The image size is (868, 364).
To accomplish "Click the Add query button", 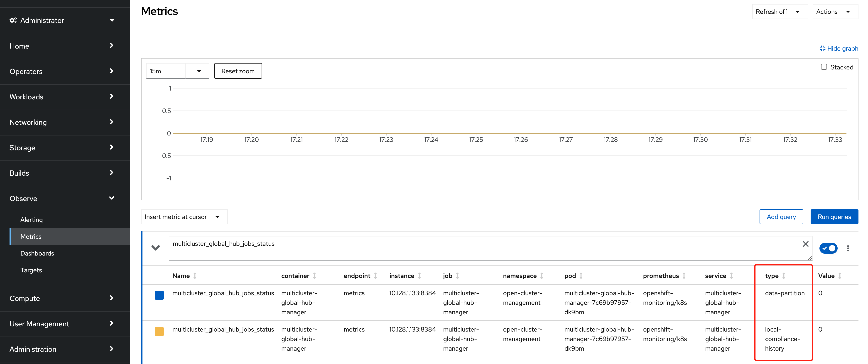I will 781,217.
